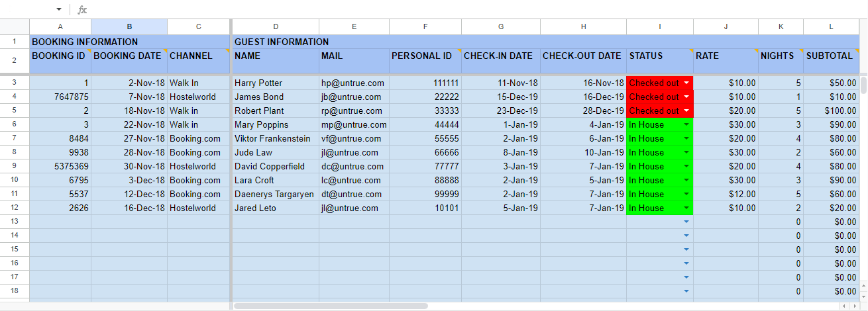Image resolution: width=868 pixels, height=311 pixels.
Task: Click the scroll left arrow button
Action: pos(845,306)
